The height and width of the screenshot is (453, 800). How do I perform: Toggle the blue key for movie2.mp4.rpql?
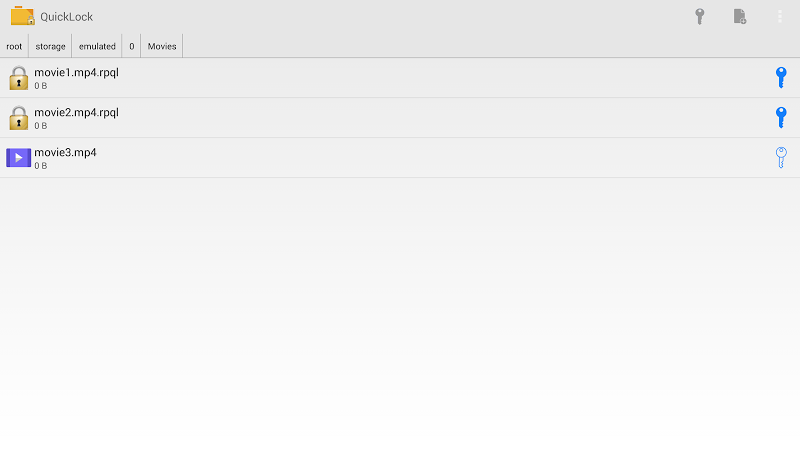coord(781,118)
